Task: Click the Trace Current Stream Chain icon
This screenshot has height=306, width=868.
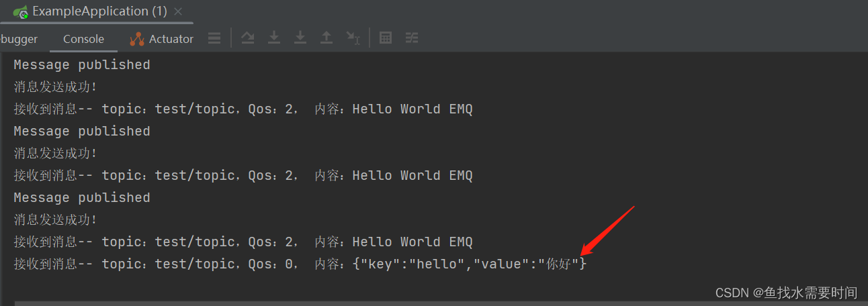Action: coord(412,38)
